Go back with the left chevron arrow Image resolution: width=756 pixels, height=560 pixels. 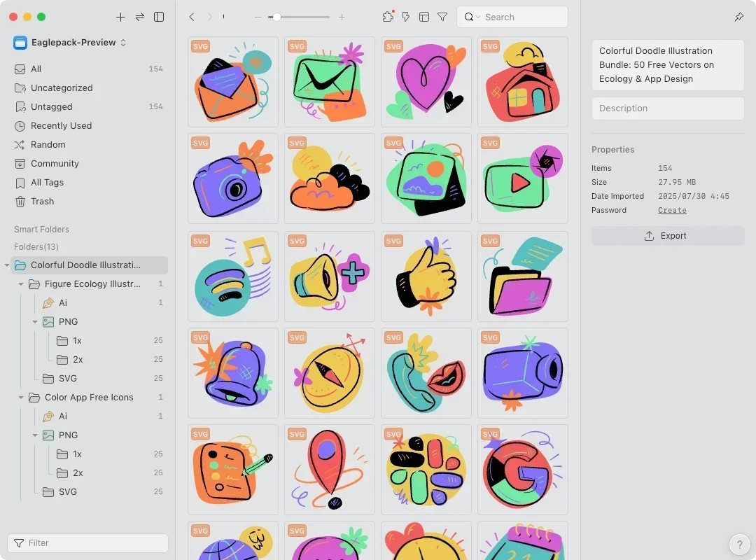point(192,17)
